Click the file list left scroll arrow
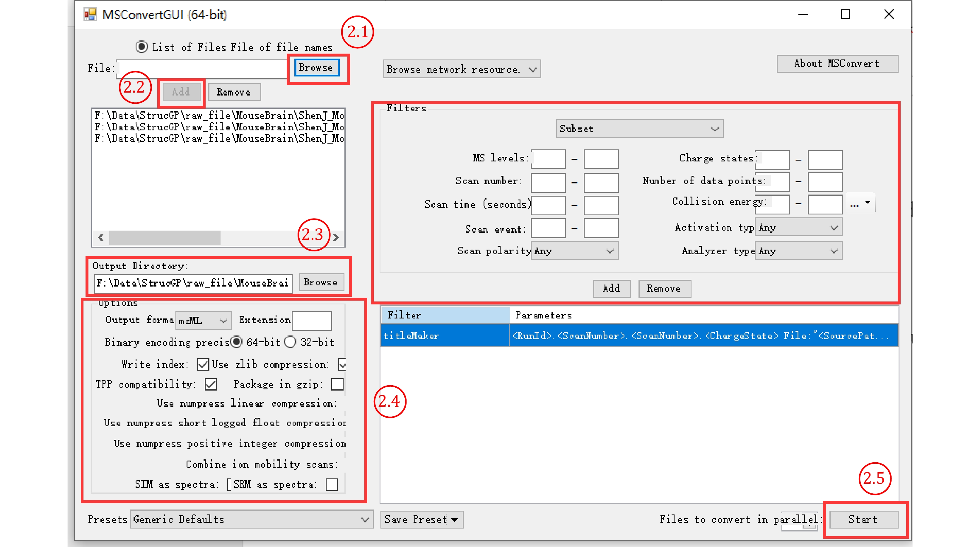This screenshot has height=547, width=980. [x=101, y=238]
